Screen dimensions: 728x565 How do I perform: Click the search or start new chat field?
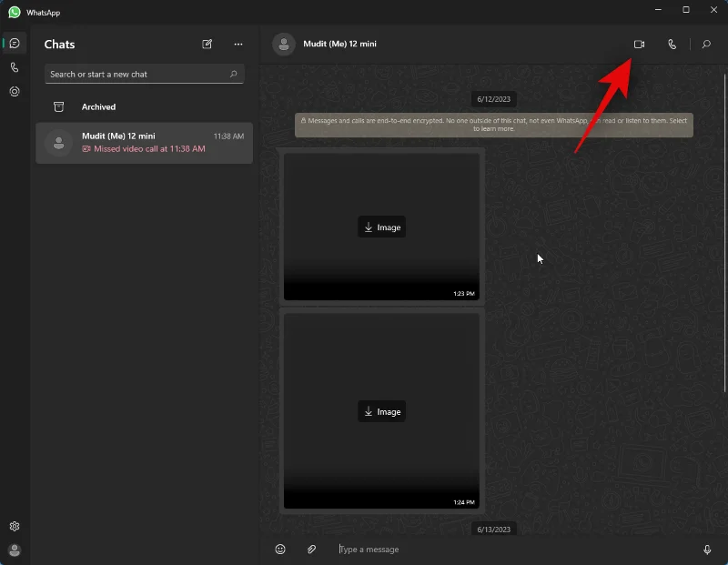[x=145, y=74]
